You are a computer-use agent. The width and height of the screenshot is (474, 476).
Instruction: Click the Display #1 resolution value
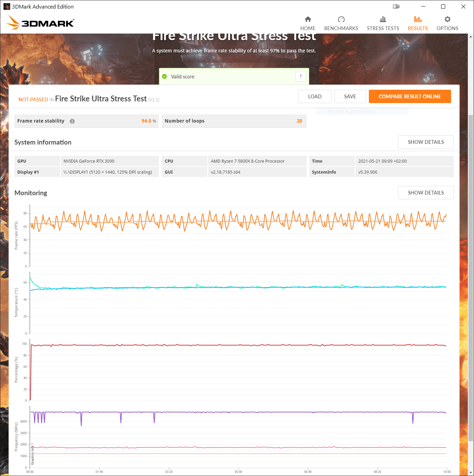coord(108,172)
